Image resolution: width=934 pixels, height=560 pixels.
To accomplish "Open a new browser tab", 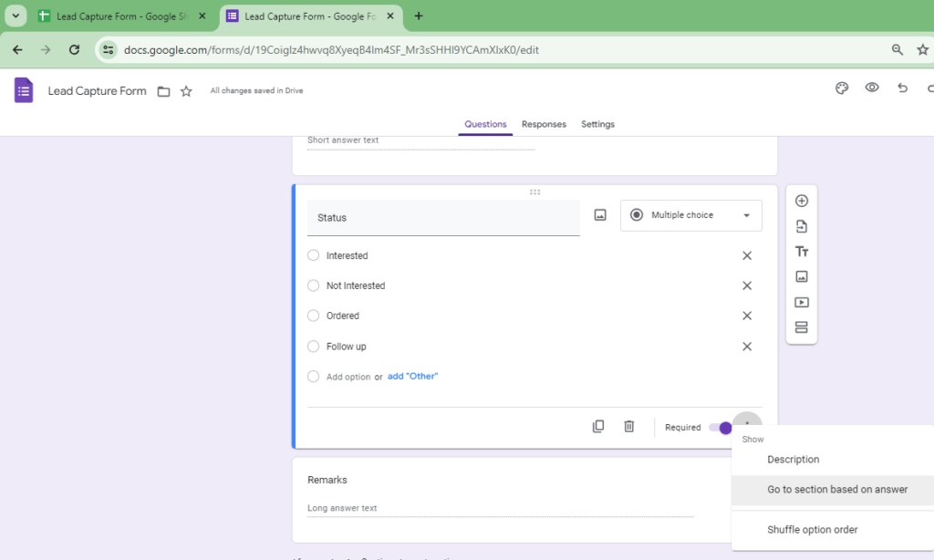I will (x=419, y=16).
